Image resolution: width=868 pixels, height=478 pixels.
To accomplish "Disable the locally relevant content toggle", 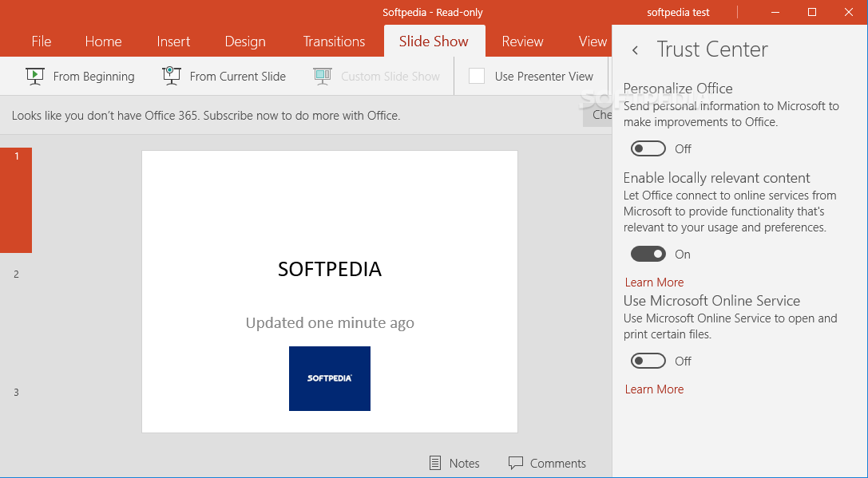I will tap(648, 254).
